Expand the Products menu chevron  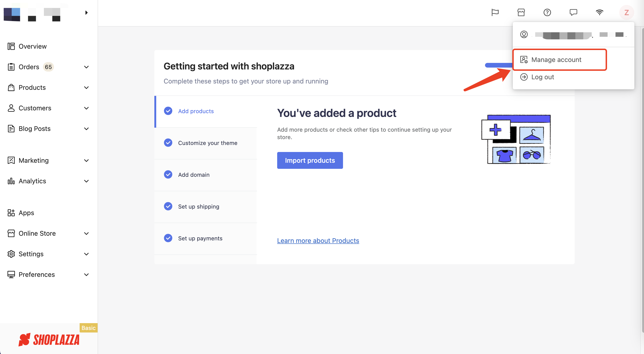86,87
